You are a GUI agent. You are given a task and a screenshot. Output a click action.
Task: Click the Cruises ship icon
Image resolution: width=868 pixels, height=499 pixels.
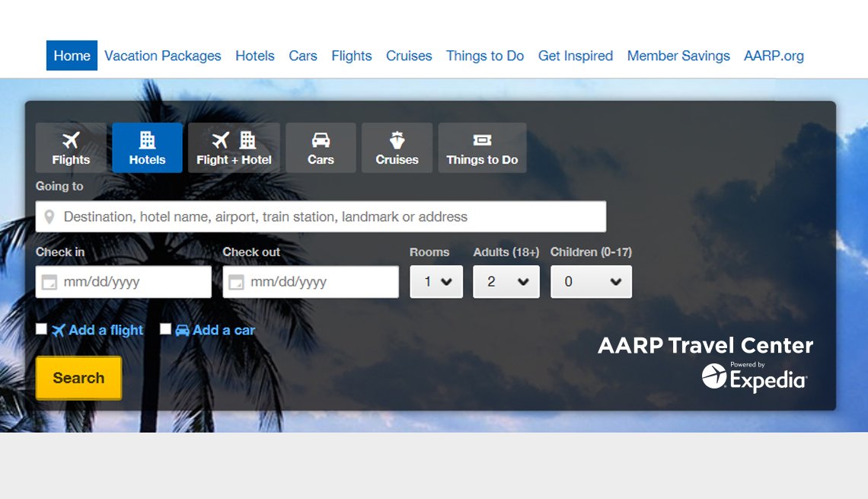coord(397,139)
